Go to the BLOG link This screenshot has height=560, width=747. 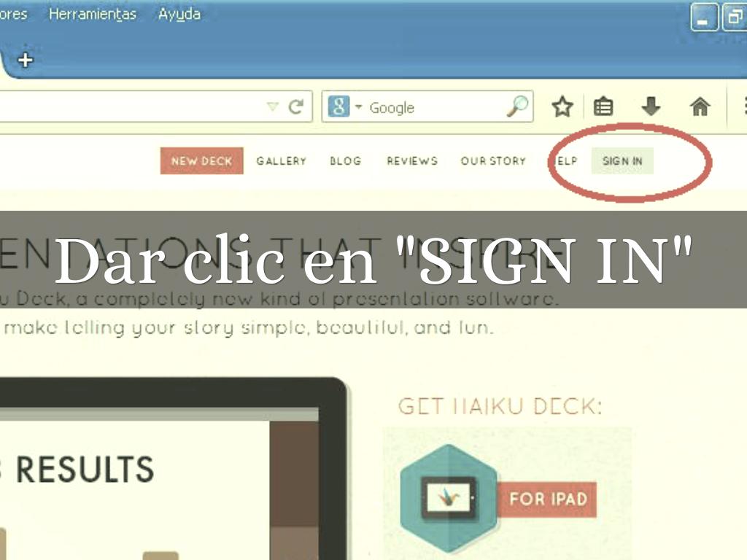coord(345,161)
